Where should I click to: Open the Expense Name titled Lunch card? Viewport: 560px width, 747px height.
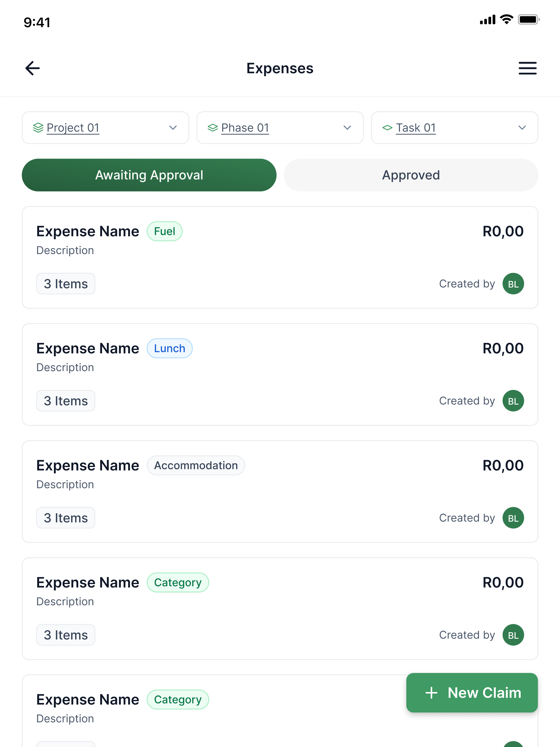[x=87, y=348]
